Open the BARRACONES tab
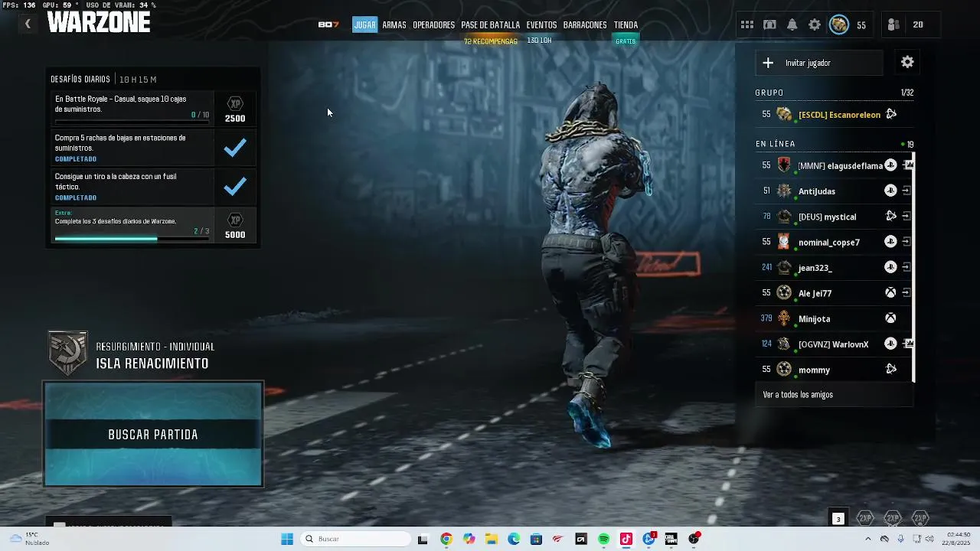This screenshot has width=980, height=551. (585, 24)
